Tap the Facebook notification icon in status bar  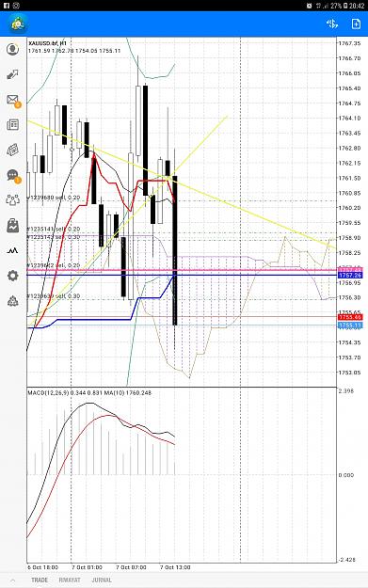(x=7, y=6)
